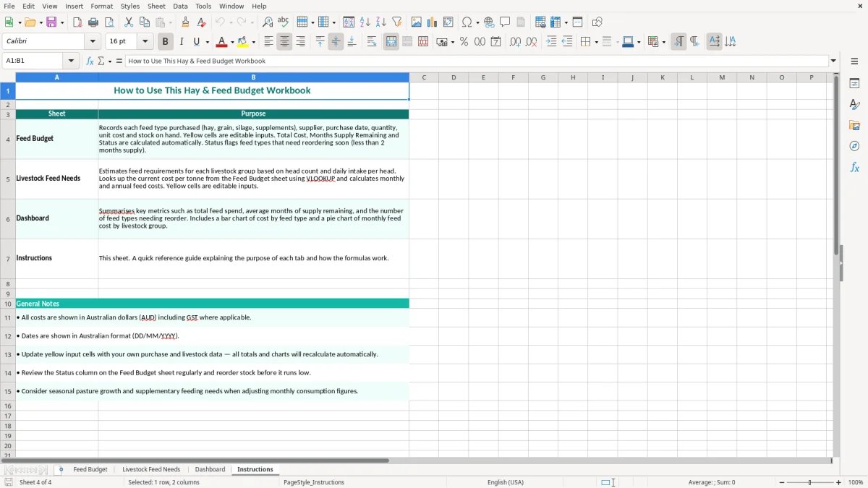Viewport: 868px width, 488px height.
Task: Open the Function Wizard
Action: tap(90, 61)
